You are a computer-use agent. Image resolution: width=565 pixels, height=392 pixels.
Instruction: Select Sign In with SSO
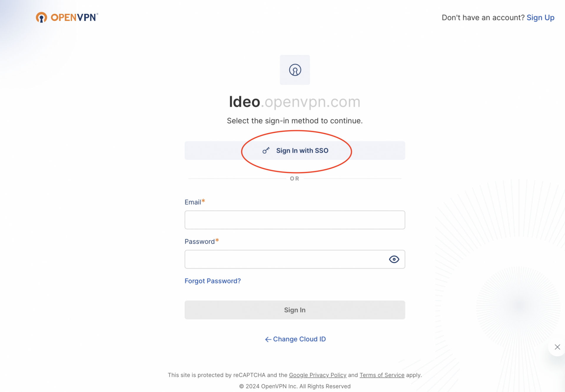[295, 151]
